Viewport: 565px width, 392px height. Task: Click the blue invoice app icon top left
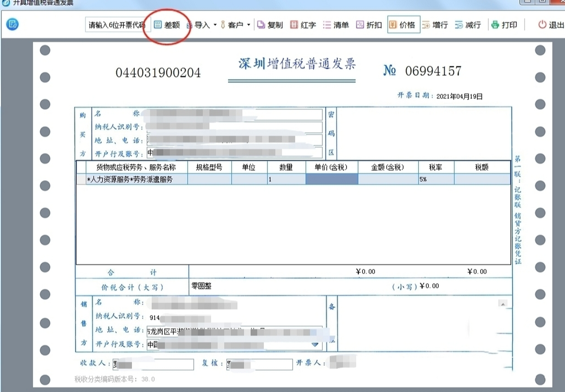tap(12, 24)
